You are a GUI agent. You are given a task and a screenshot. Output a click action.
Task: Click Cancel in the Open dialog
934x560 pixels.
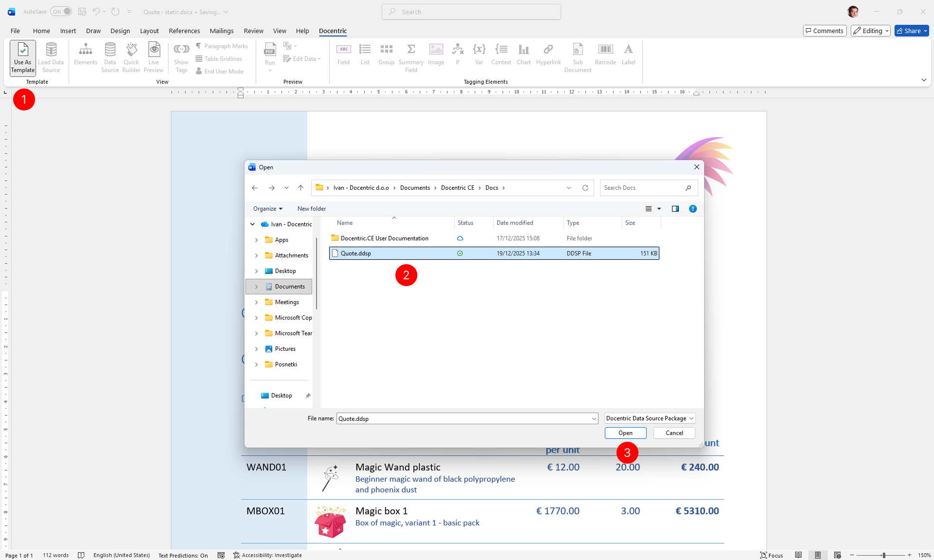pyautogui.click(x=674, y=433)
